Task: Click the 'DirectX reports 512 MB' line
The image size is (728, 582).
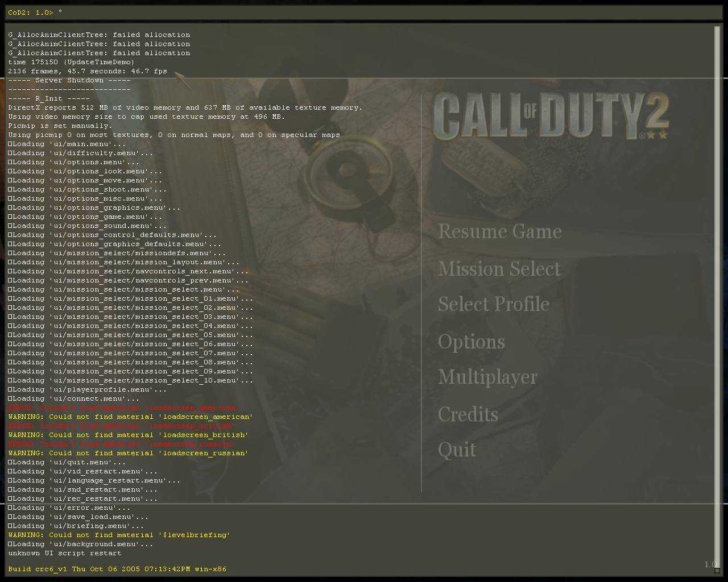Action: [x=185, y=107]
